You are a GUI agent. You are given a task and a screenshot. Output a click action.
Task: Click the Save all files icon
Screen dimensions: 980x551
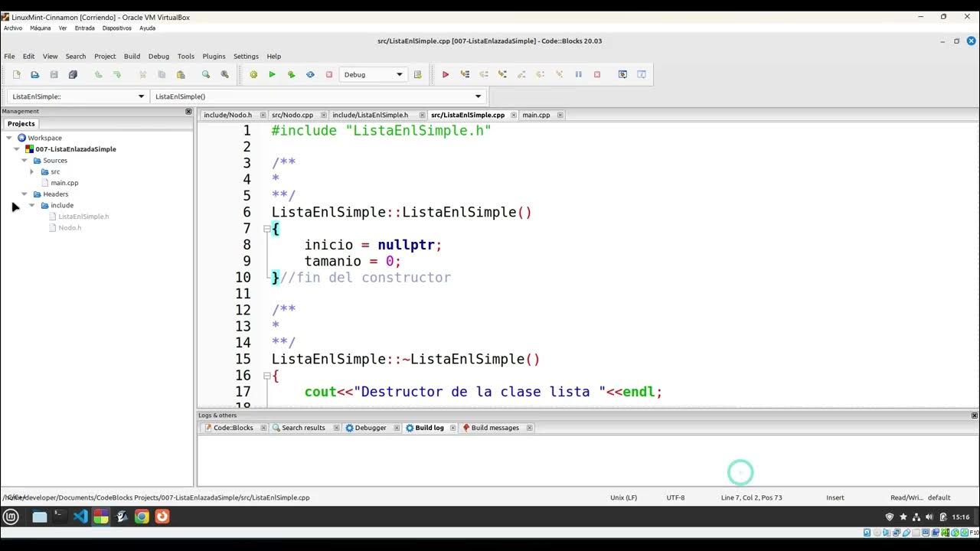(x=73, y=74)
